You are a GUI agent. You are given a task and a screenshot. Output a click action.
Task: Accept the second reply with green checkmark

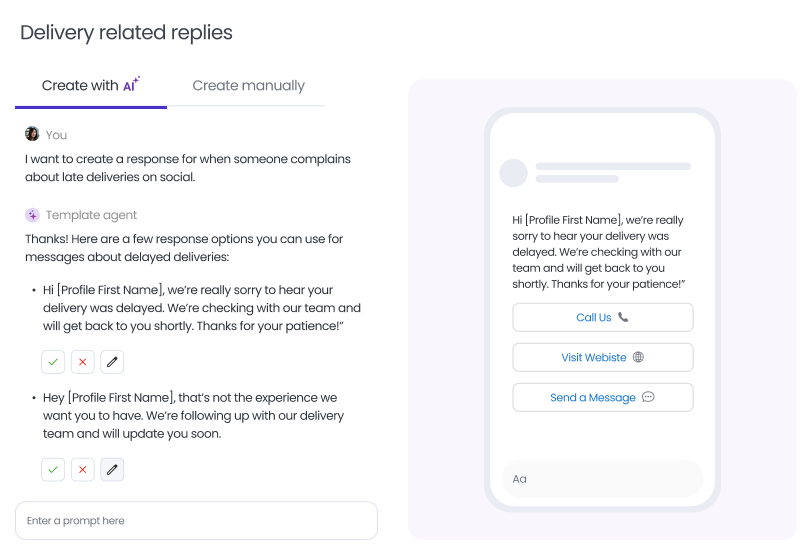[53, 469]
